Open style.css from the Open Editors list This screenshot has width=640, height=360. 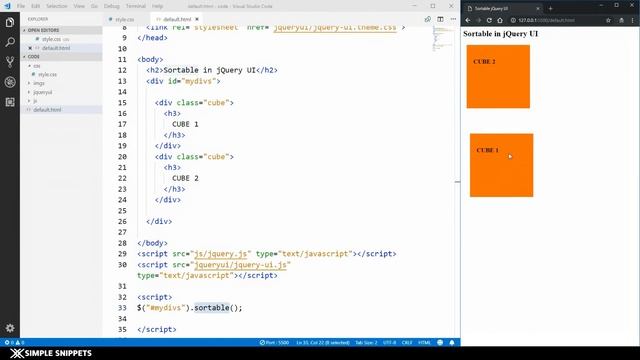click(52, 39)
